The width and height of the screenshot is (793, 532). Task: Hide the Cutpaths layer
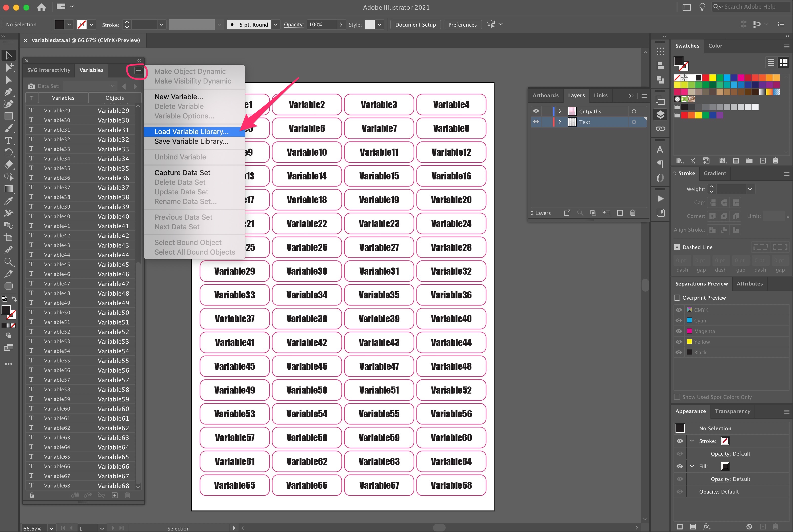pyautogui.click(x=536, y=111)
